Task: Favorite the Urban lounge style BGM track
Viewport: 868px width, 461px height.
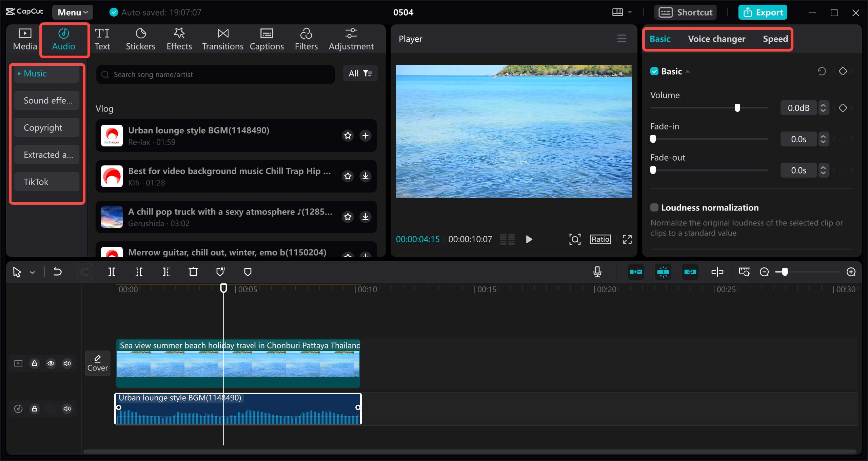Action: [348, 135]
